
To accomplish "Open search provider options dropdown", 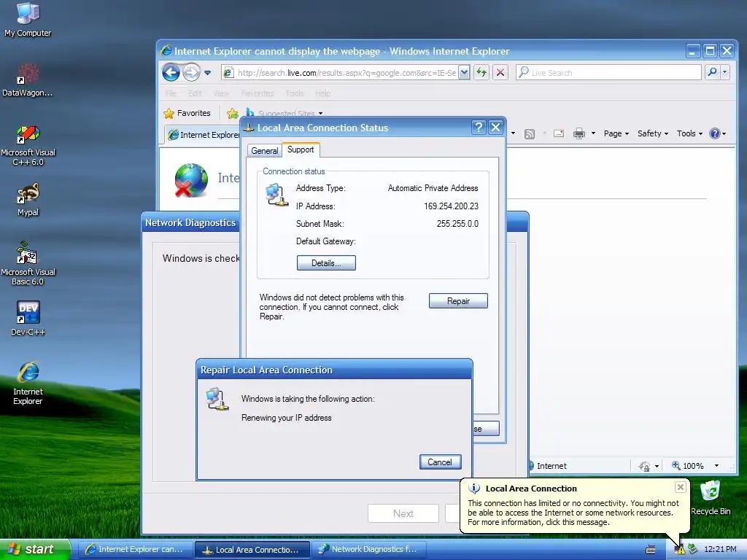I will (724, 72).
